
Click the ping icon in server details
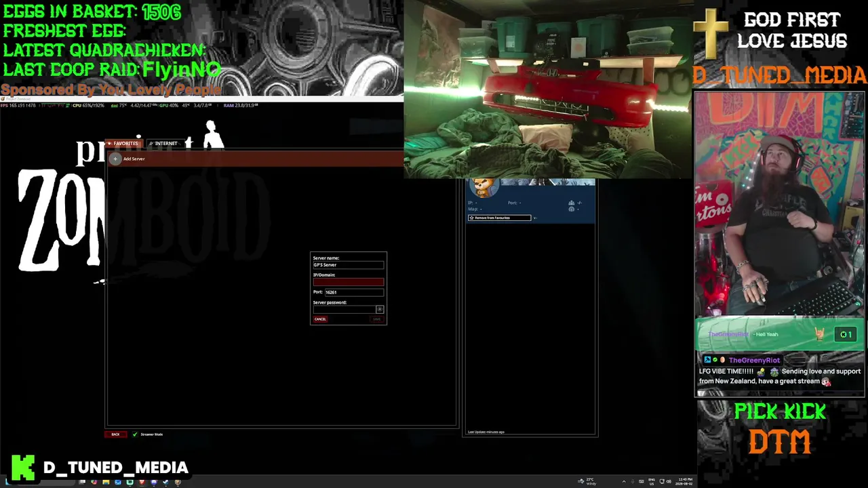point(571,209)
